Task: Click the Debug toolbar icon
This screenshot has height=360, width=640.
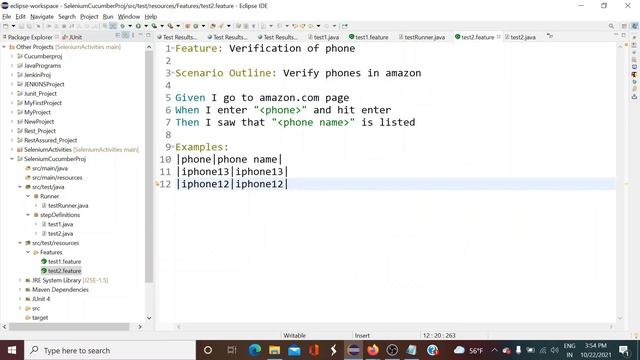Action: pos(122,26)
